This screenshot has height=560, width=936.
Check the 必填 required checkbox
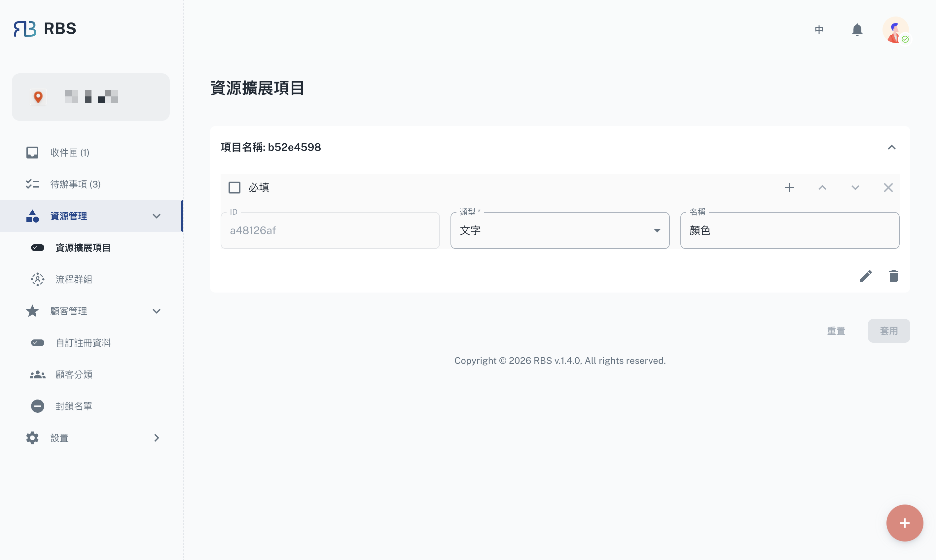click(234, 188)
